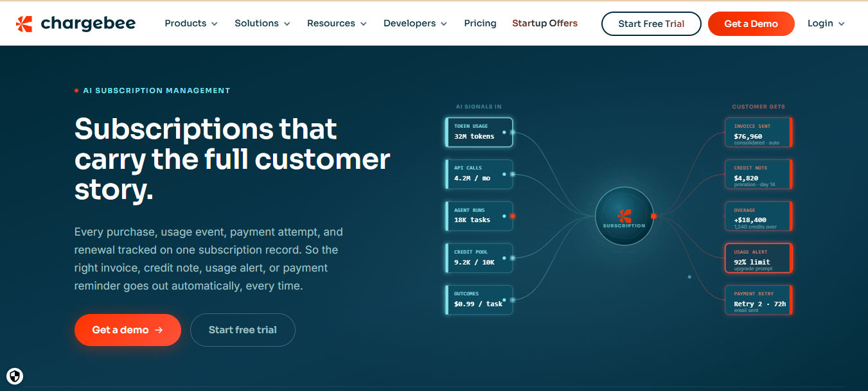Open the Products menu
868x391 pixels.
[x=191, y=23]
